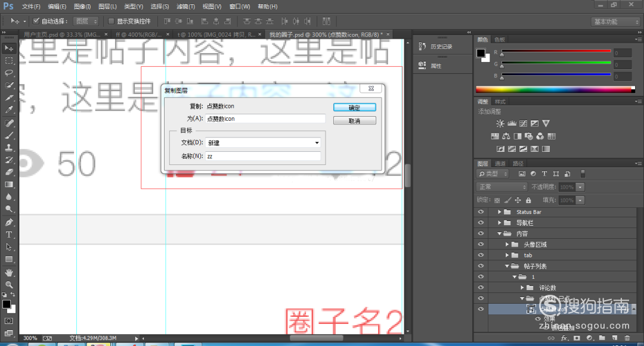
Task: Hide the 评论数 layer group
Action: pyautogui.click(x=481, y=288)
